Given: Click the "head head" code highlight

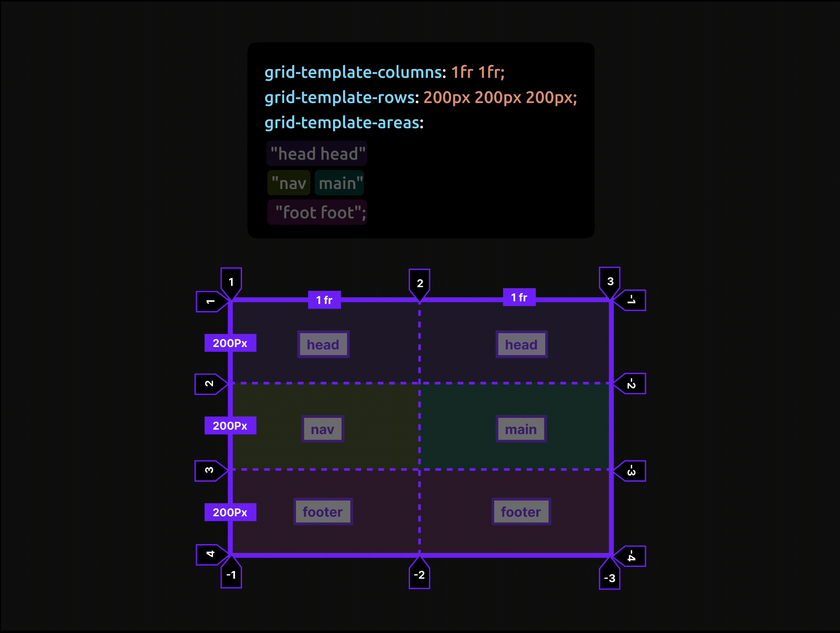Looking at the screenshot, I should click(x=317, y=154).
